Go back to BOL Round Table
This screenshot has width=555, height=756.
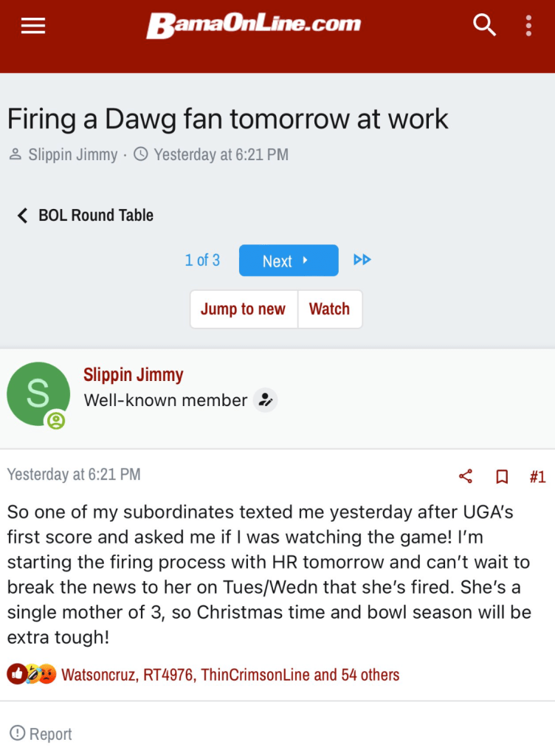pos(86,216)
